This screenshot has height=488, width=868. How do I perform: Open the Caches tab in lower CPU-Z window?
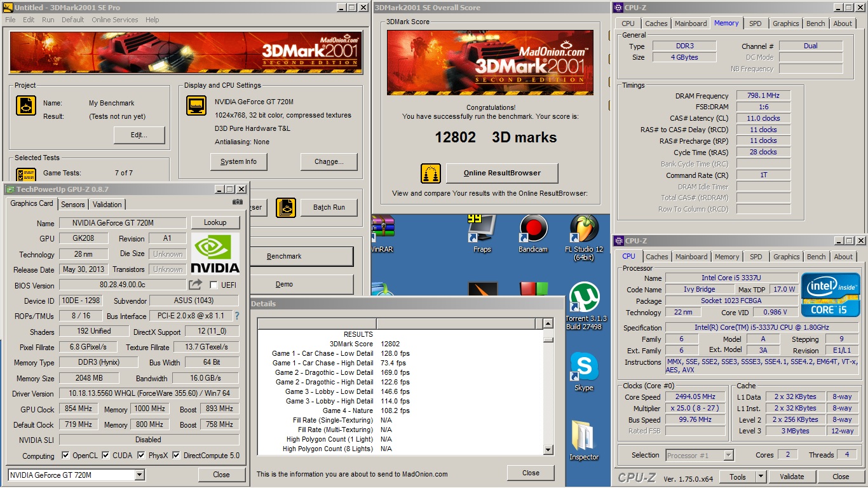656,257
